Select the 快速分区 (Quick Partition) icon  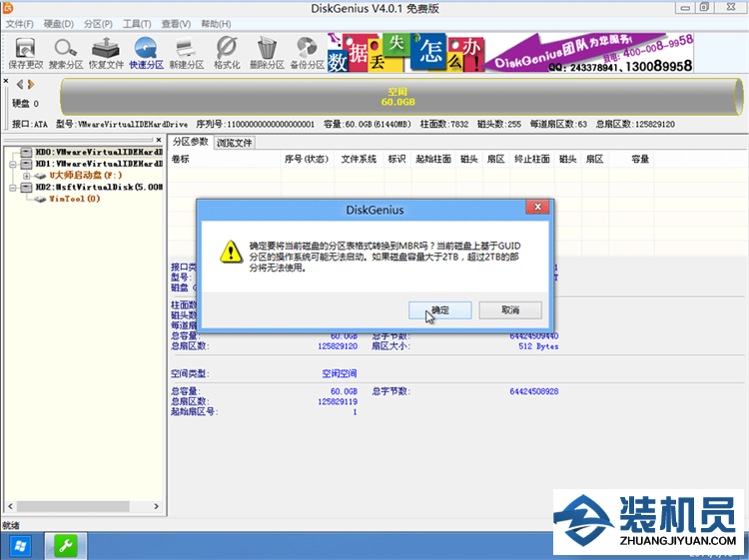[x=146, y=52]
